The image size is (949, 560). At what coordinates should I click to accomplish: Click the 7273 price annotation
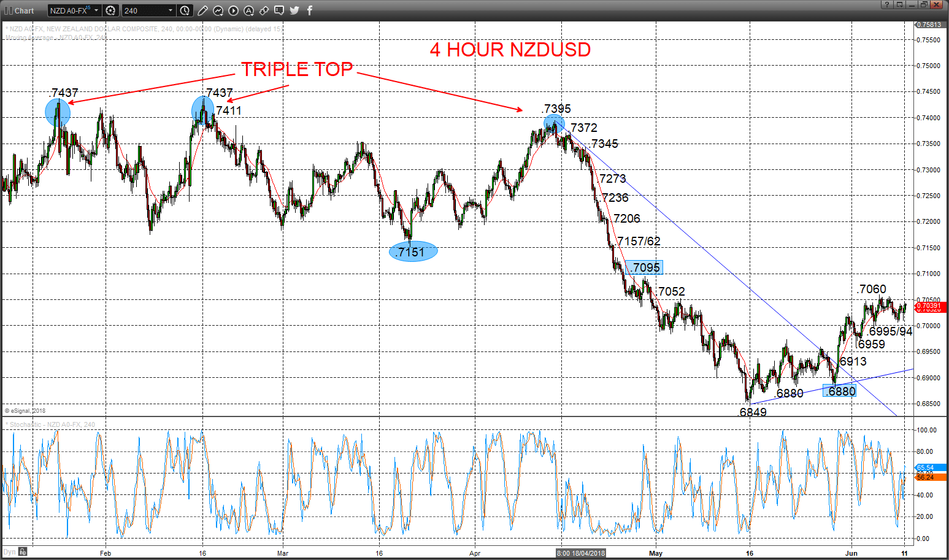click(x=613, y=178)
